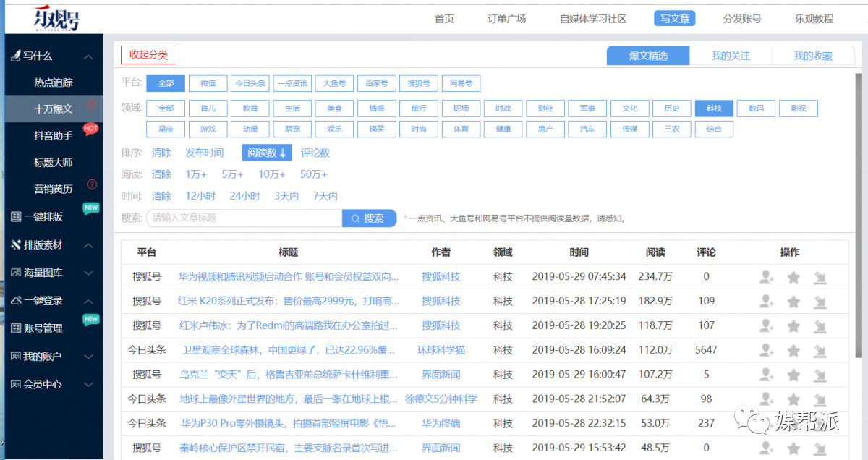Select the 游戏 domain filter

[208, 129]
